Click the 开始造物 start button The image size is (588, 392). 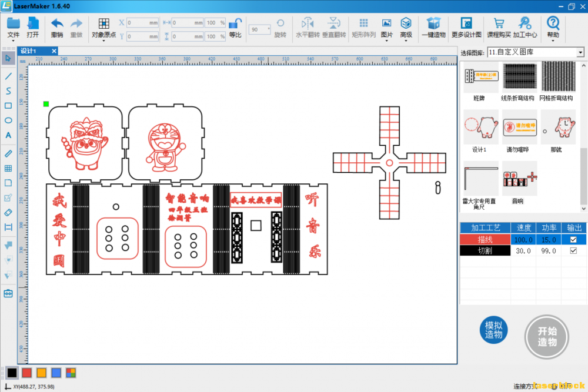[547, 337]
